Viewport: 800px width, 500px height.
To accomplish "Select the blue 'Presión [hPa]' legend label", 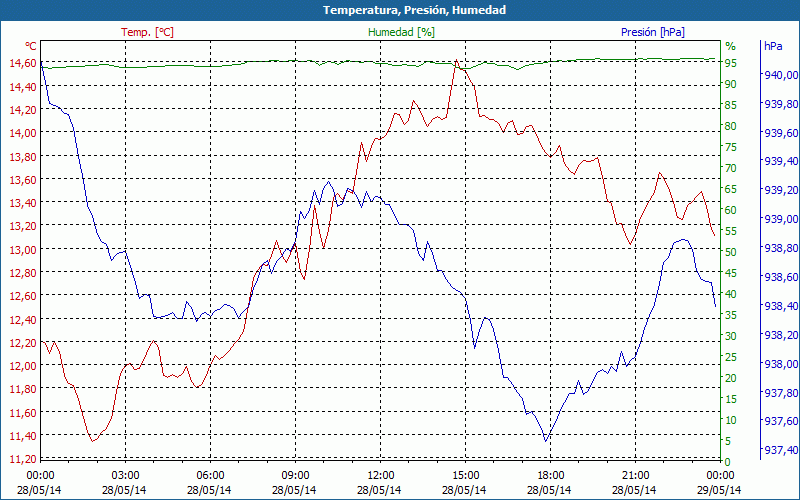I will [653, 32].
